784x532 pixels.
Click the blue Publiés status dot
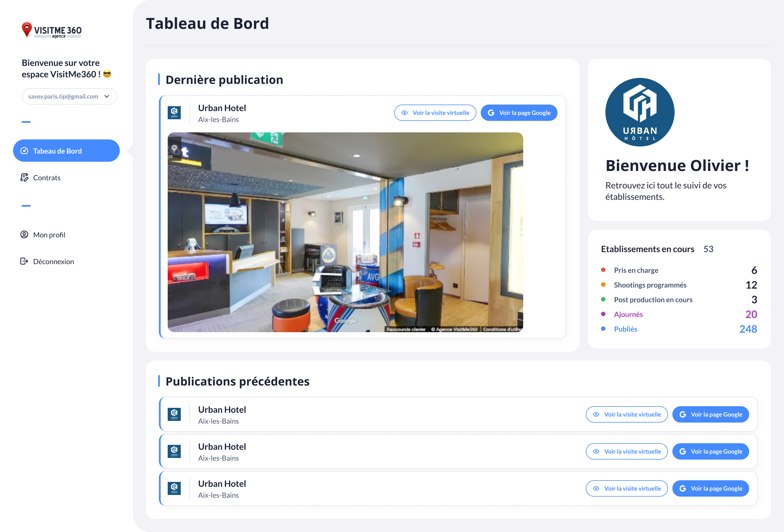click(x=603, y=329)
